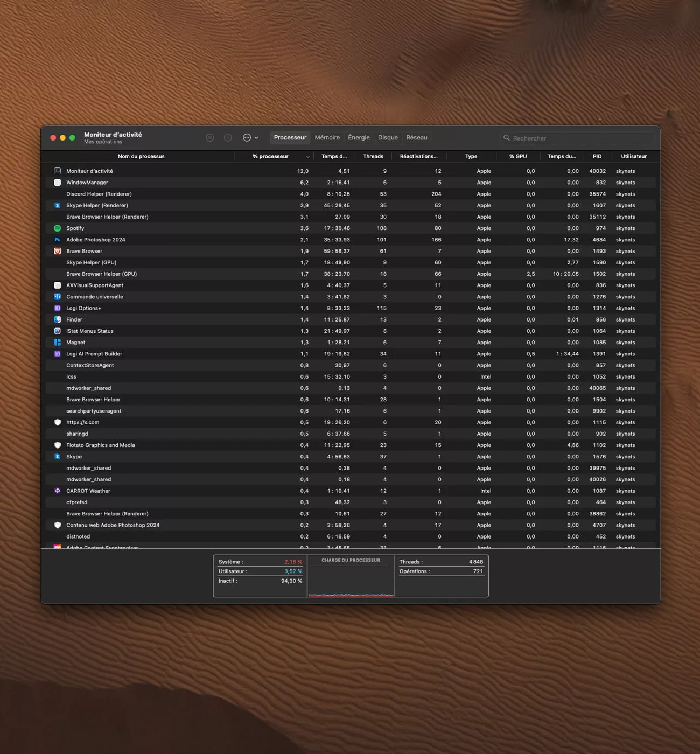
Task: Open the Réseau tab
Action: [417, 138]
